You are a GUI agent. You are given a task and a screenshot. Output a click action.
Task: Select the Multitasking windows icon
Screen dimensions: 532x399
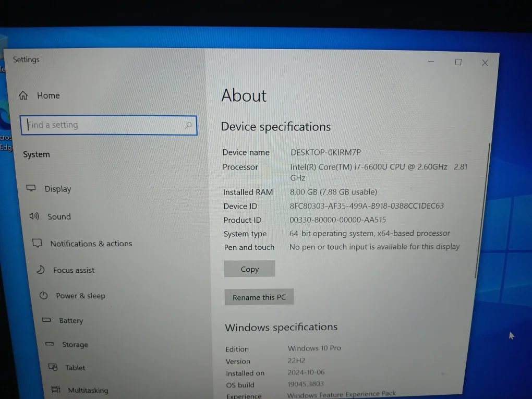pyautogui.click(x=55, y=389)
